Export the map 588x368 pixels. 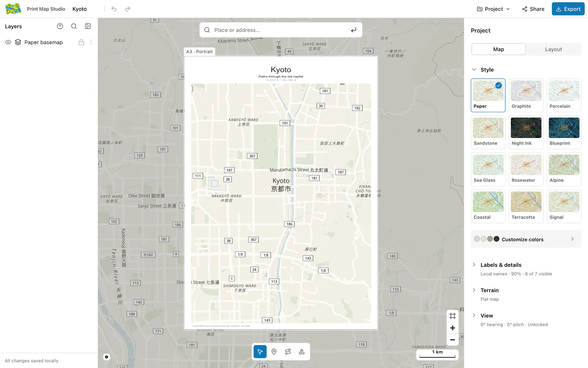click(568, 9)
